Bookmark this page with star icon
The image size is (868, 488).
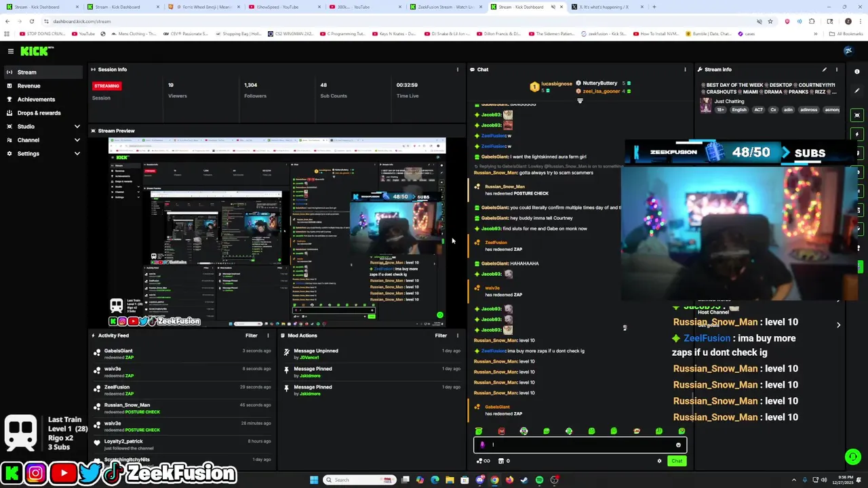pyautogui.click(x=770, y=21)
